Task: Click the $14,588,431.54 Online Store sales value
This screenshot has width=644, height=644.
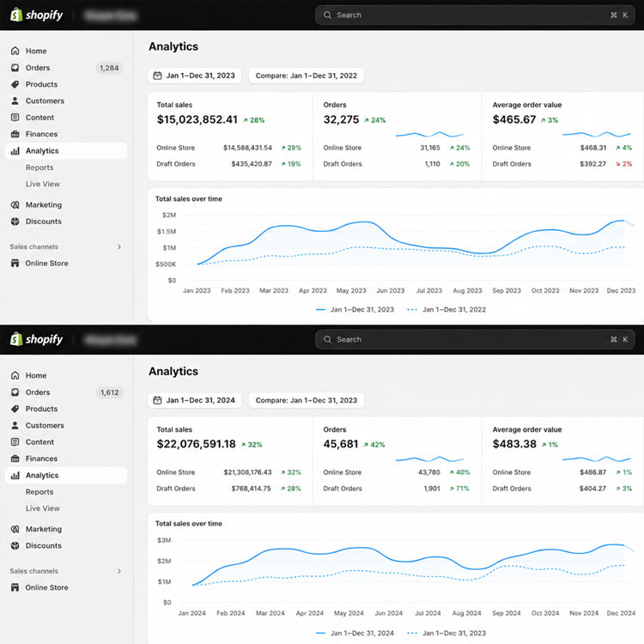Action: tap(247, 148)
